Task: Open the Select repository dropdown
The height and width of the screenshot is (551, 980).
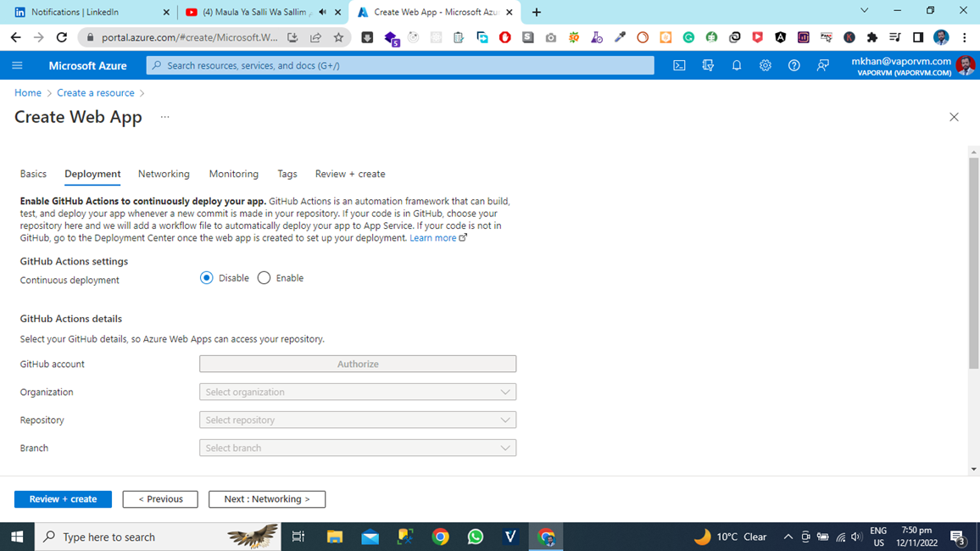Action: point(358,420)
